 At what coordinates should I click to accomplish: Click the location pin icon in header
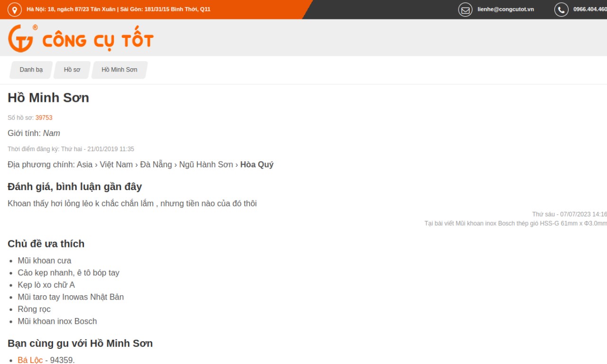pyautogui.click(x=15, y=9)
